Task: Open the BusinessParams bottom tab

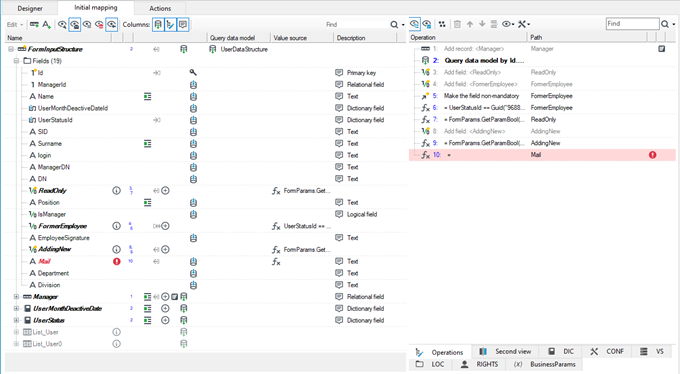Action: 545,364
